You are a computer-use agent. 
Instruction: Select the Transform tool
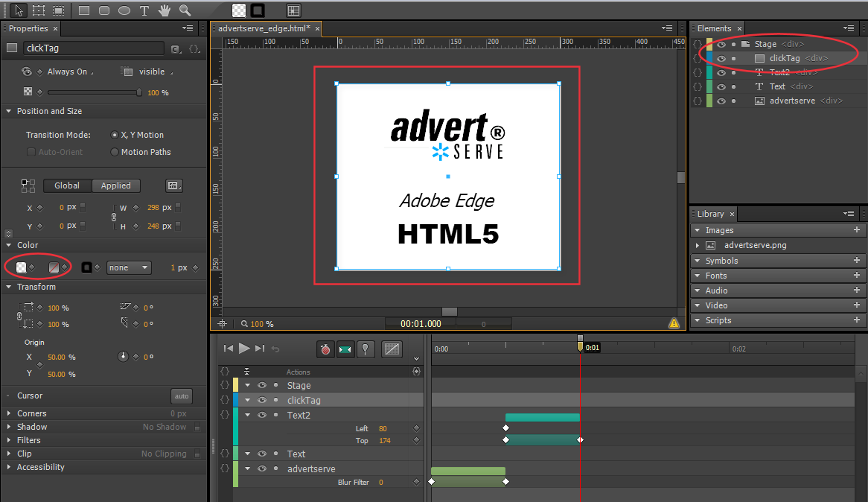pos(39,10)
